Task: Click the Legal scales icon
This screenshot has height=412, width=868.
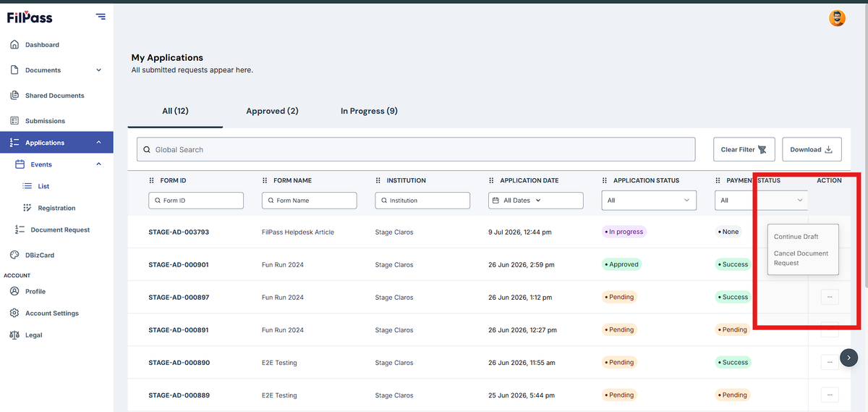Action: point(14,335)
